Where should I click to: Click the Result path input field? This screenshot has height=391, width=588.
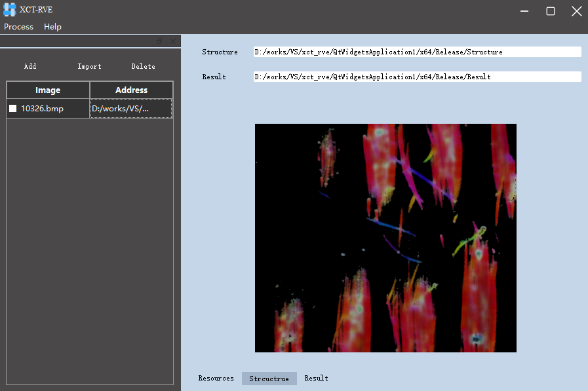[417, 77]
